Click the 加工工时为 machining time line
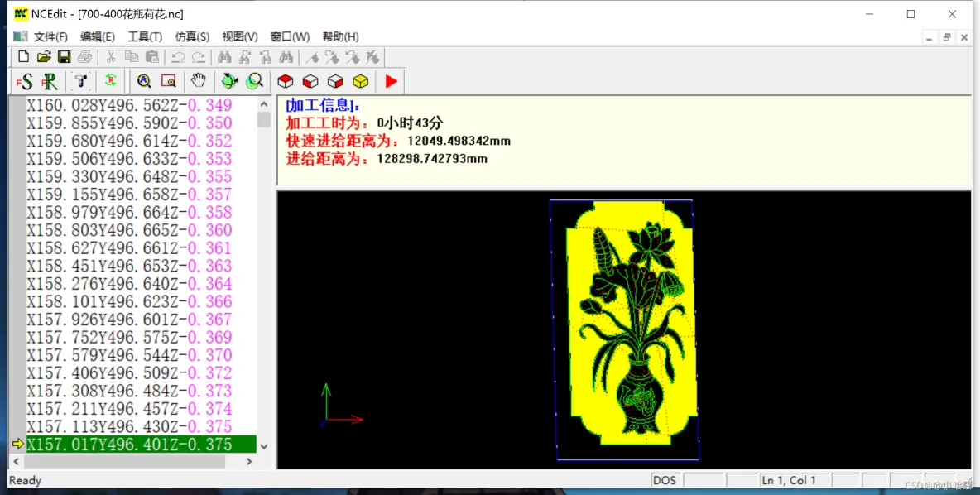Screen dimensions: 980x495 click(364, 123)
